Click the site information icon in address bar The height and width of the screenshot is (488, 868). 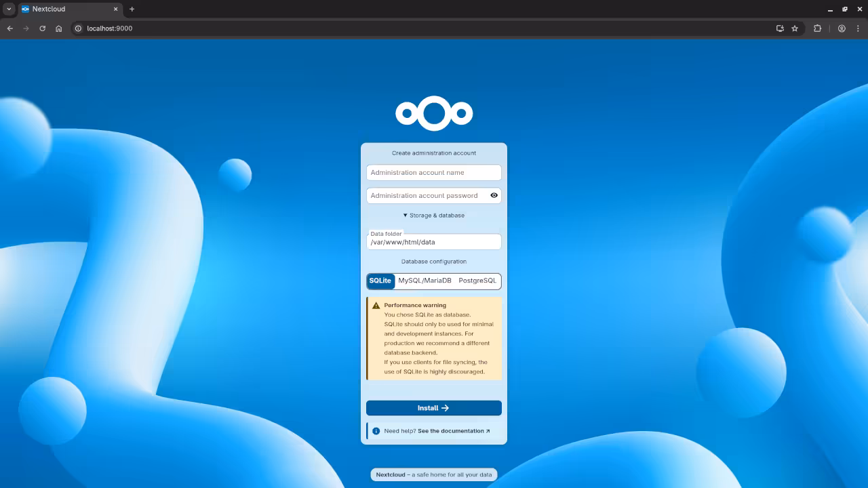tap(79, 28)
